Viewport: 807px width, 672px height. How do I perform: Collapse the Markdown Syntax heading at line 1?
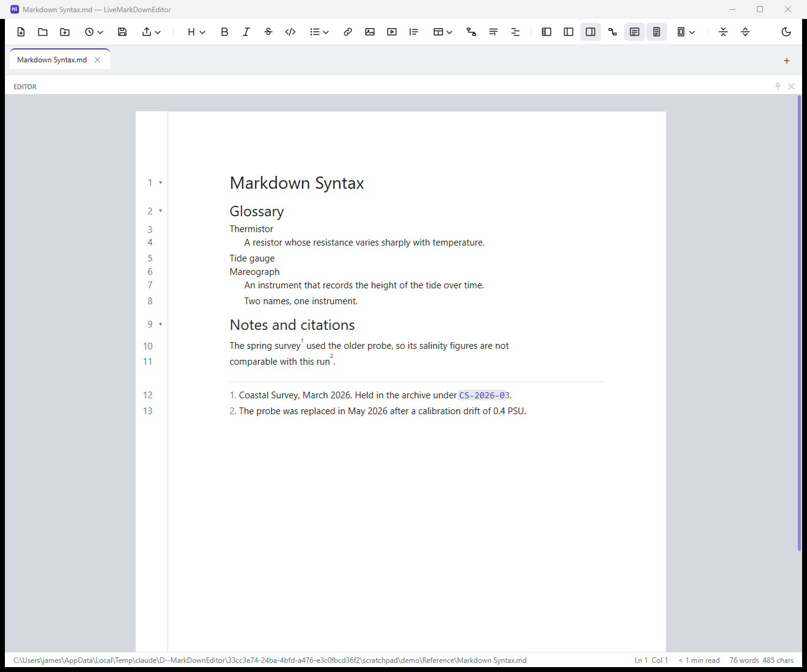click(161, 183)
